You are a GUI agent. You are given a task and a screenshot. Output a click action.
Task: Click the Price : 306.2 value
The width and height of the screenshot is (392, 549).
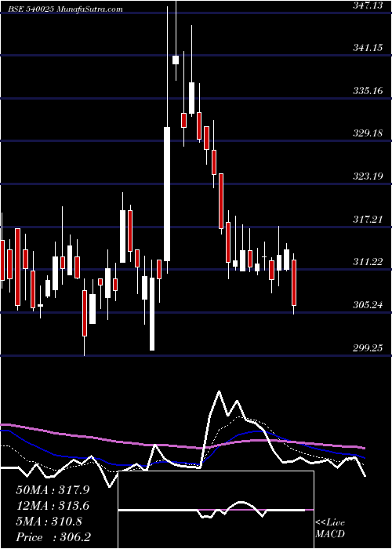point(53,537)
